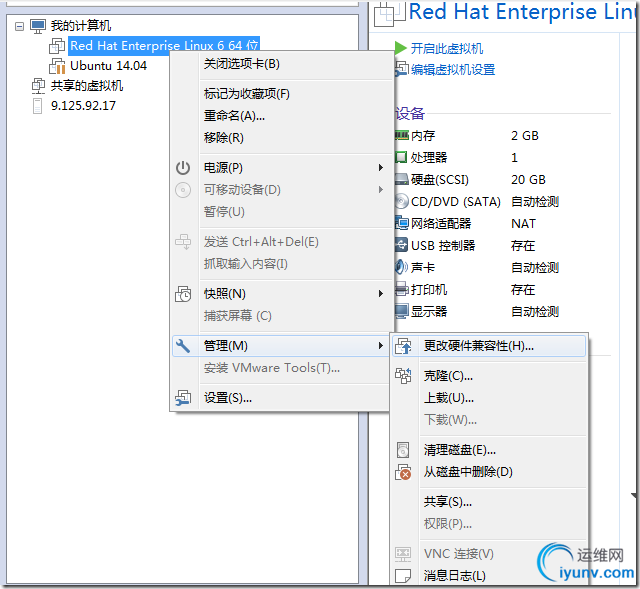Image resolution: width=640 pixels, height=589 pixels.
Task: Click the 我的计算机 computer icon
Action: 38,26
